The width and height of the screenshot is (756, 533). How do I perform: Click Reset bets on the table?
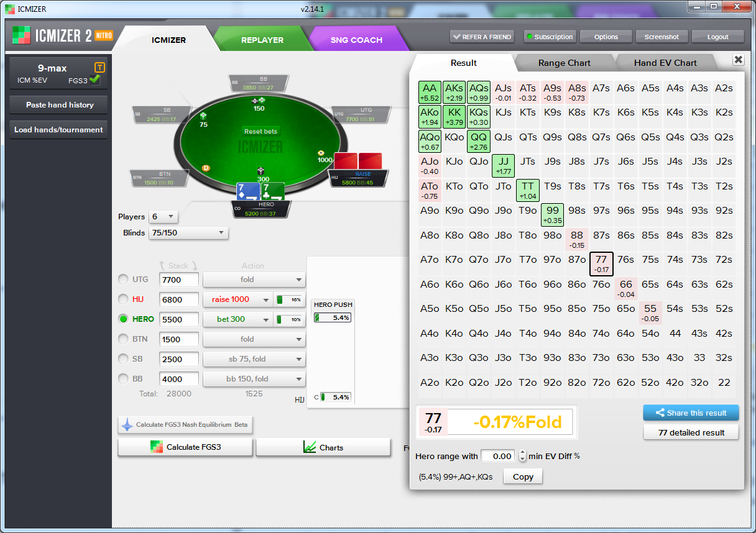261,132
